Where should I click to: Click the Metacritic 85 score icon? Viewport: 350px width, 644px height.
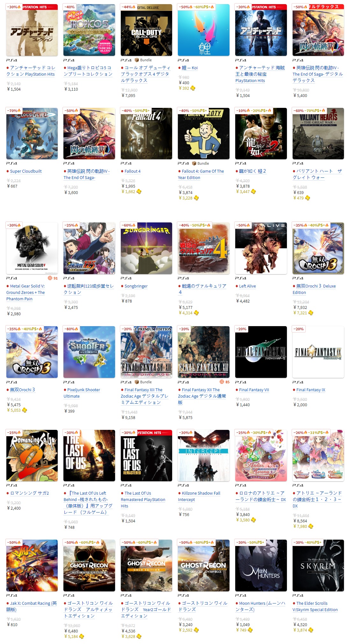pyautogui.click(x=222, y=382)
